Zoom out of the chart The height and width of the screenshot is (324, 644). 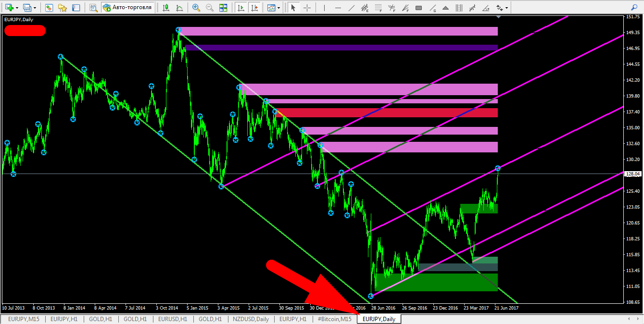tap(209, 8)
